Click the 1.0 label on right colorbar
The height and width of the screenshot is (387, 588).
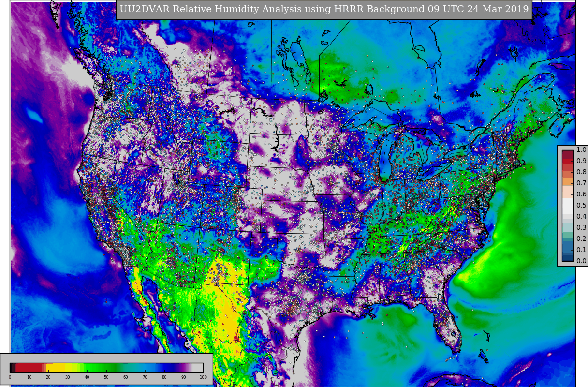click(x=581, y=150)
